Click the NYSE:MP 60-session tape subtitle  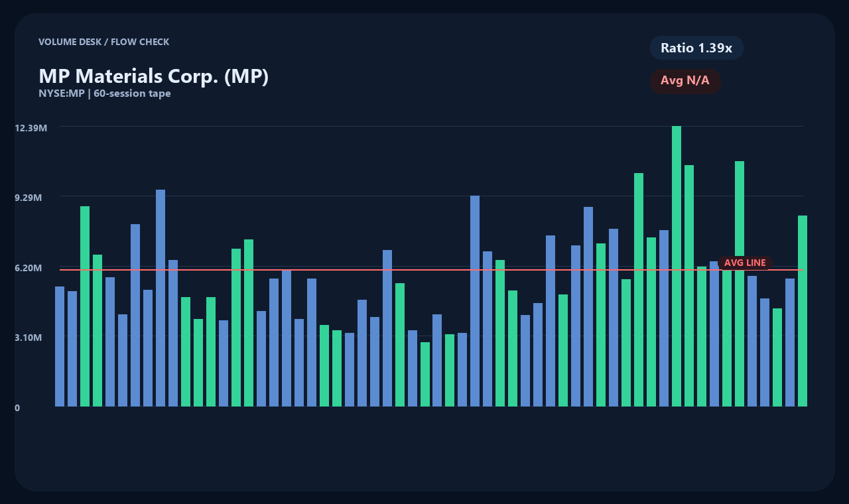click(x=105, y=94)
